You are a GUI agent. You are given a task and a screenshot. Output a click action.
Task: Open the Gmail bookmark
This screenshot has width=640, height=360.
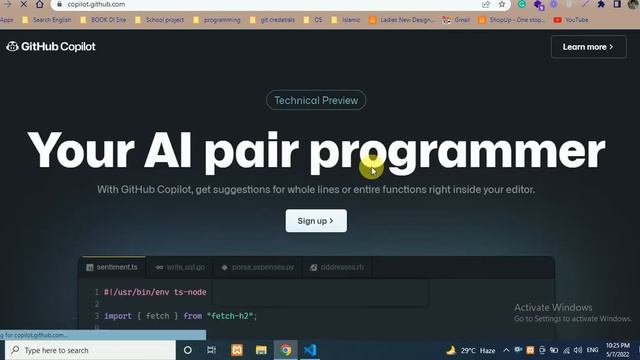tap(456, 20)
